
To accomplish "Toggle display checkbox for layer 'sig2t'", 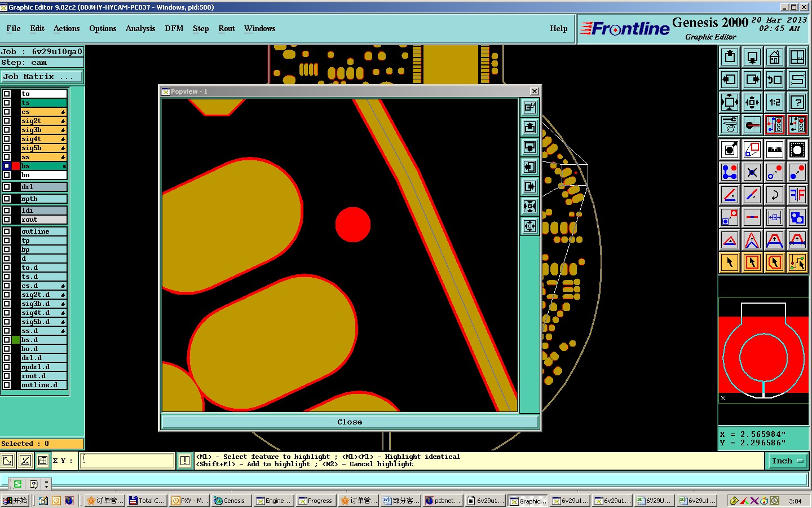I will click(x=7, y=121).
